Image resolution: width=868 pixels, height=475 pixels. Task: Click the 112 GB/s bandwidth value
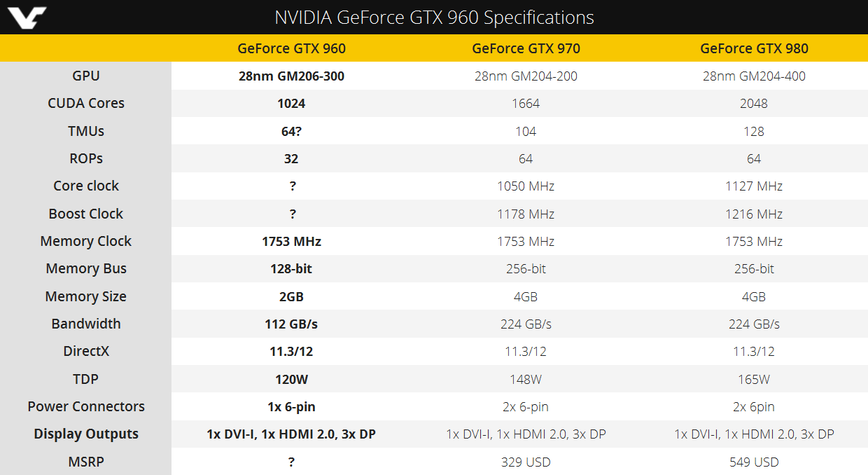[291, 324]
